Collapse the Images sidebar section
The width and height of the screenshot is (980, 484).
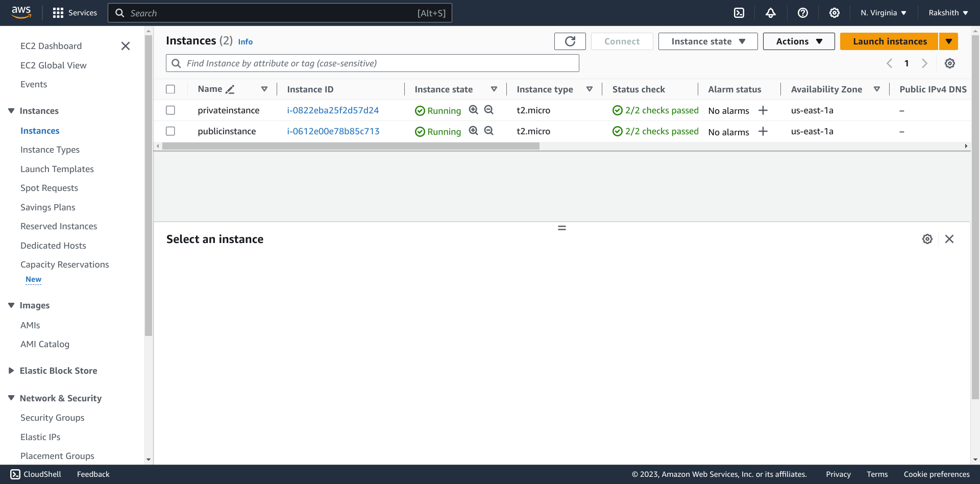(11, 305)
